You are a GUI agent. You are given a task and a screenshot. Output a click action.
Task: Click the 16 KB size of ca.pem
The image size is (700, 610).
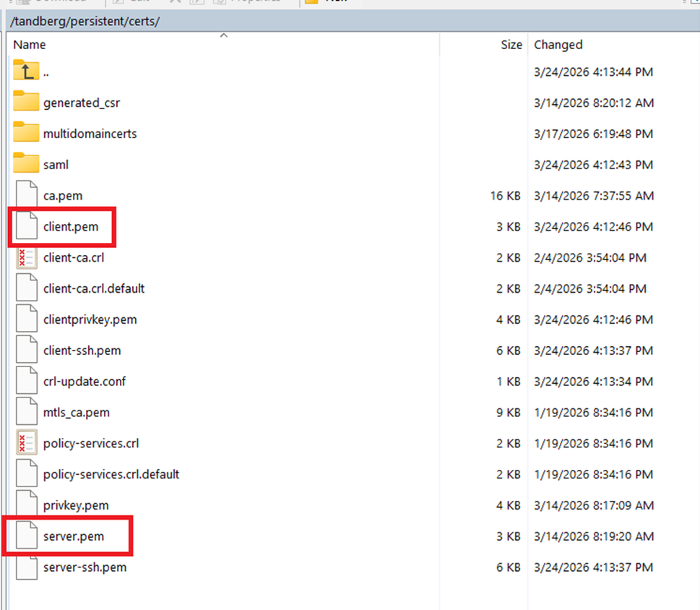tap(506, 196)
